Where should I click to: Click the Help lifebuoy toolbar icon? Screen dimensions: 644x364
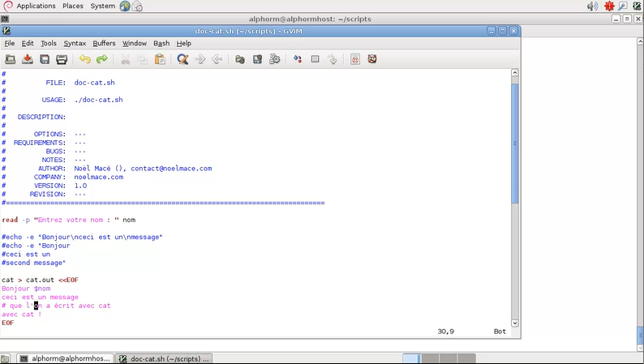(x=372, y=59)
